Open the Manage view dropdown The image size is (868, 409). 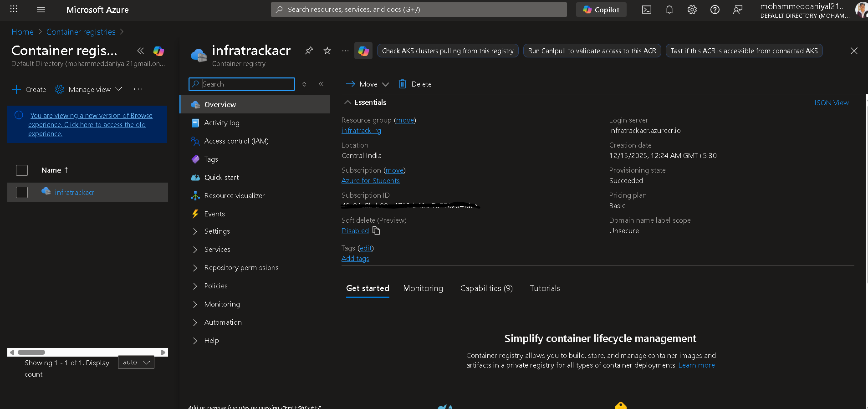point(89,89)
